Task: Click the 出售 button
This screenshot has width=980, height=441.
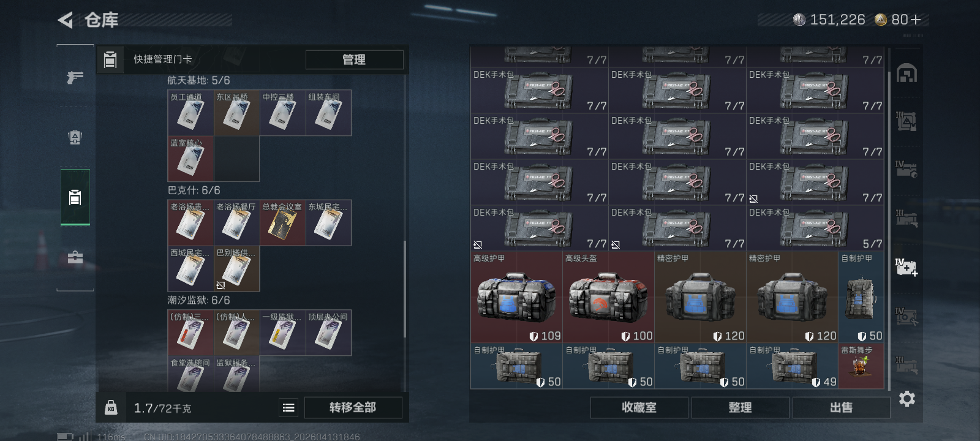Action: [x=841, y=407]
